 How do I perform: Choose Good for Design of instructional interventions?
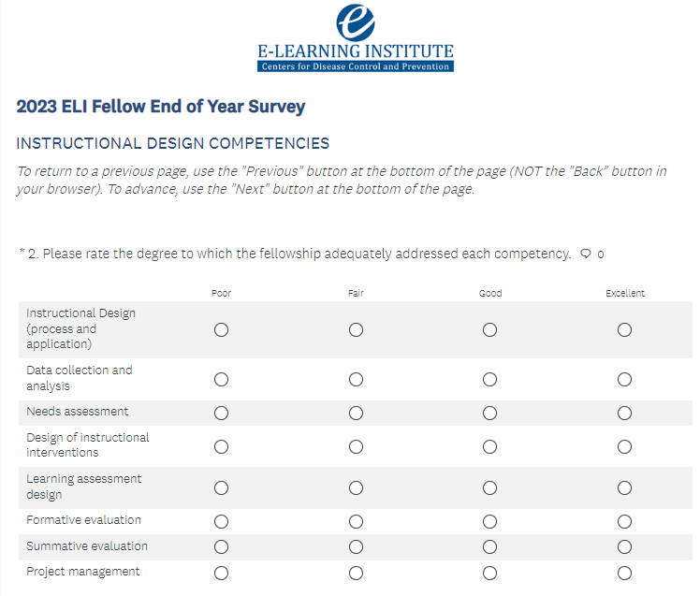[489, 446]
